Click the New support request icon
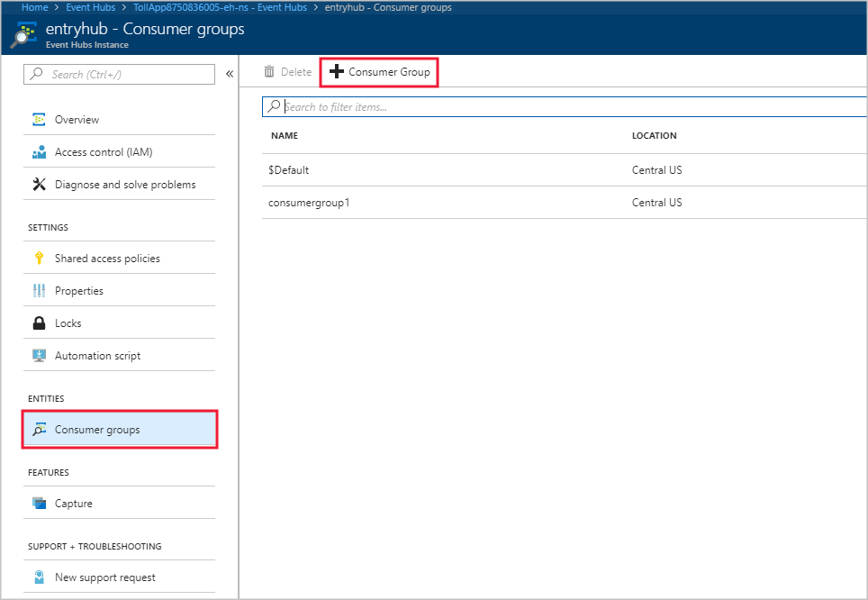868x600 pixels. point(39,577)
